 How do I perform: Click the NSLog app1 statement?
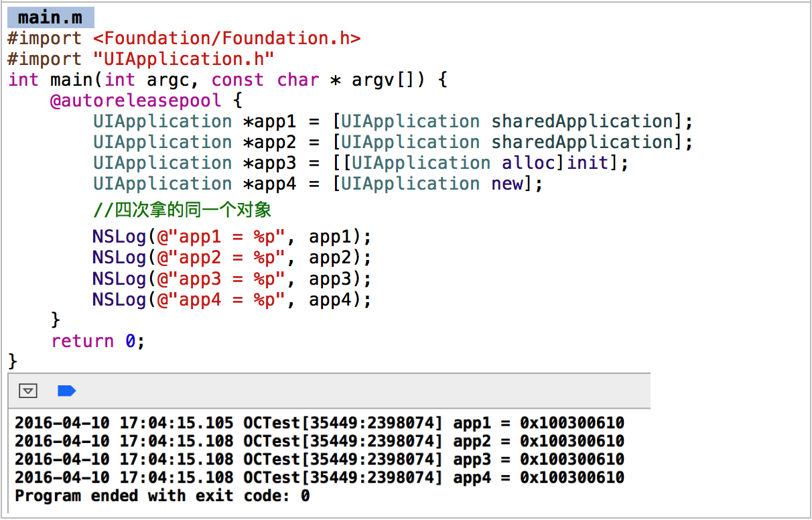pos(232,237)
